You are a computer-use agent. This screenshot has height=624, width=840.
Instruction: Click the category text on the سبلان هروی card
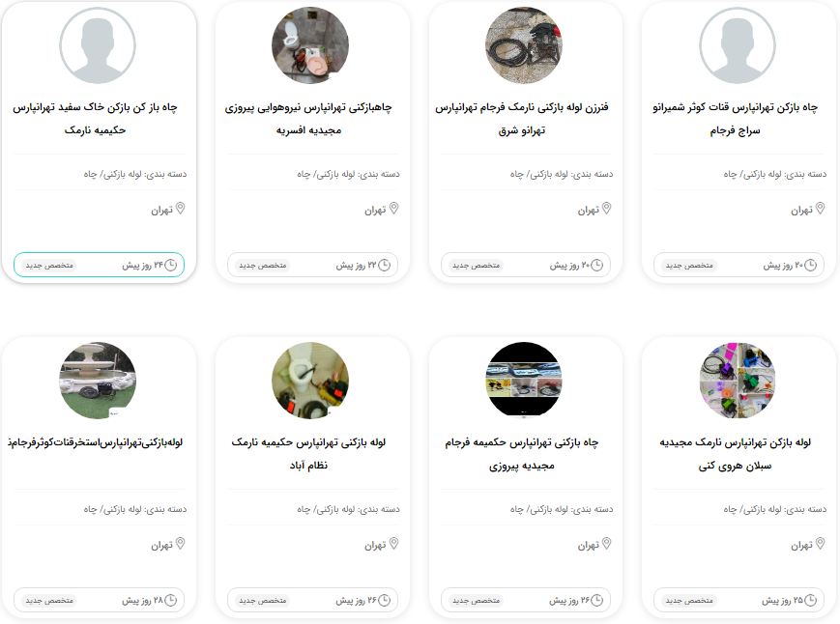point(774,509)
